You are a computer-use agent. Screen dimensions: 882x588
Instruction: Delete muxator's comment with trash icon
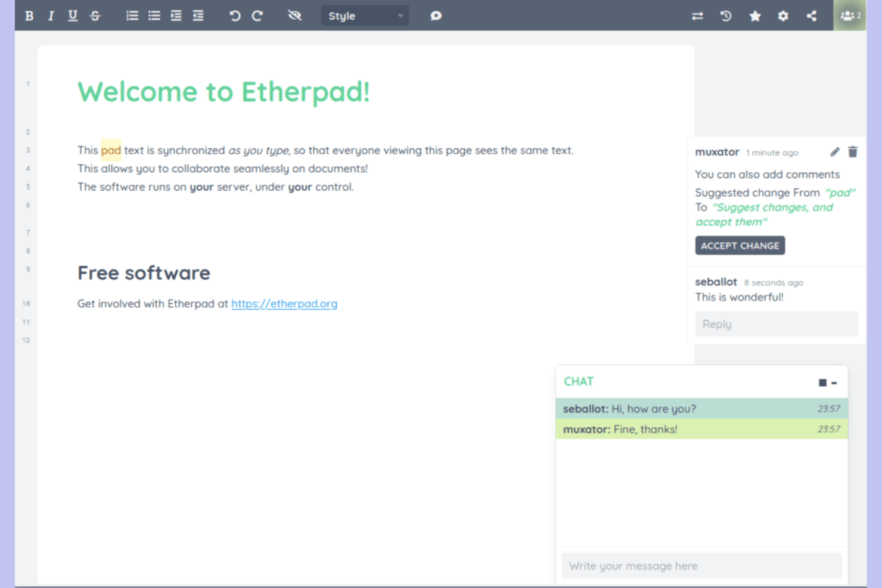point(853,152)
